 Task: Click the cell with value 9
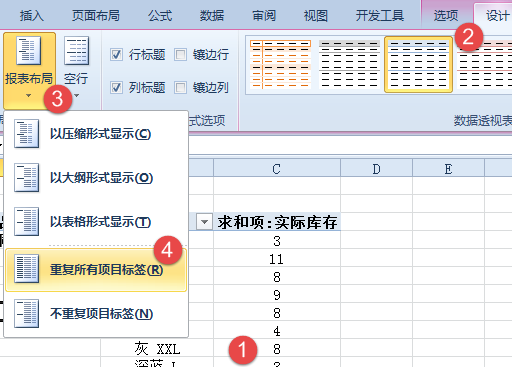coord(277,295)
